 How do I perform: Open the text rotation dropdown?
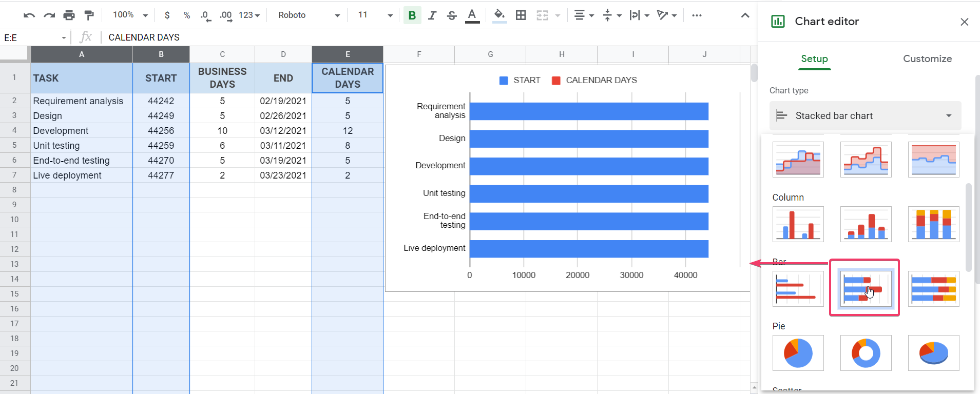(x=667, y=15)
